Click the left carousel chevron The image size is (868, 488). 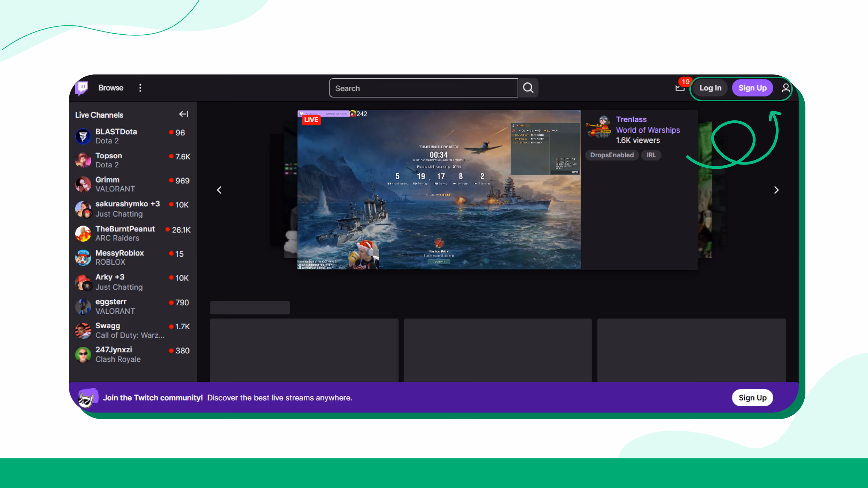tap(219, 190)
